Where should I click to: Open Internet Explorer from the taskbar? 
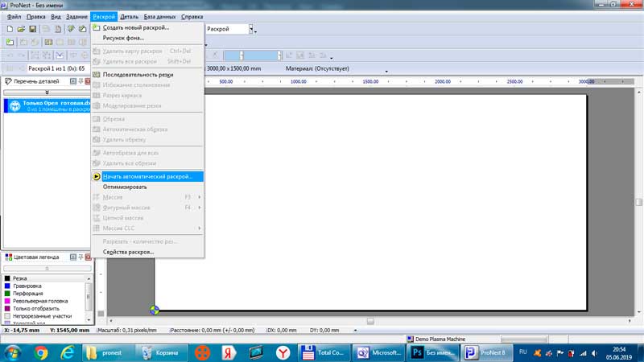[68, 352]
